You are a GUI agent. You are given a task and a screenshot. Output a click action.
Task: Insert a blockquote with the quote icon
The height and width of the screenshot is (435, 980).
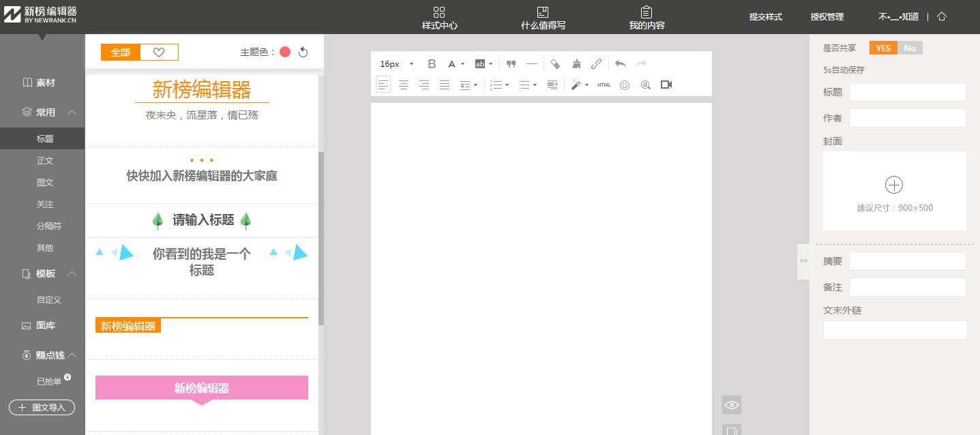[x=511, y=64]
